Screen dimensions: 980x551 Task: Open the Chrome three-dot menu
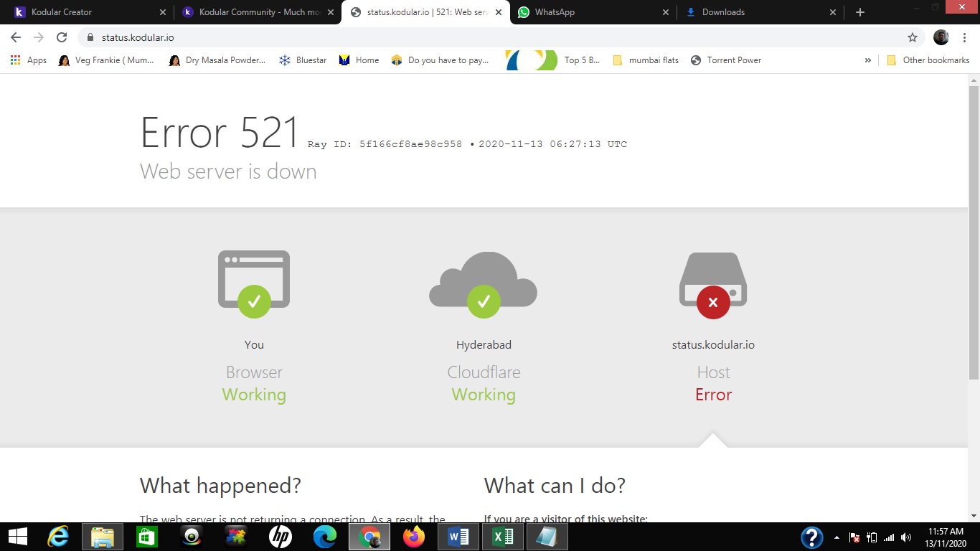pos(965,37)
